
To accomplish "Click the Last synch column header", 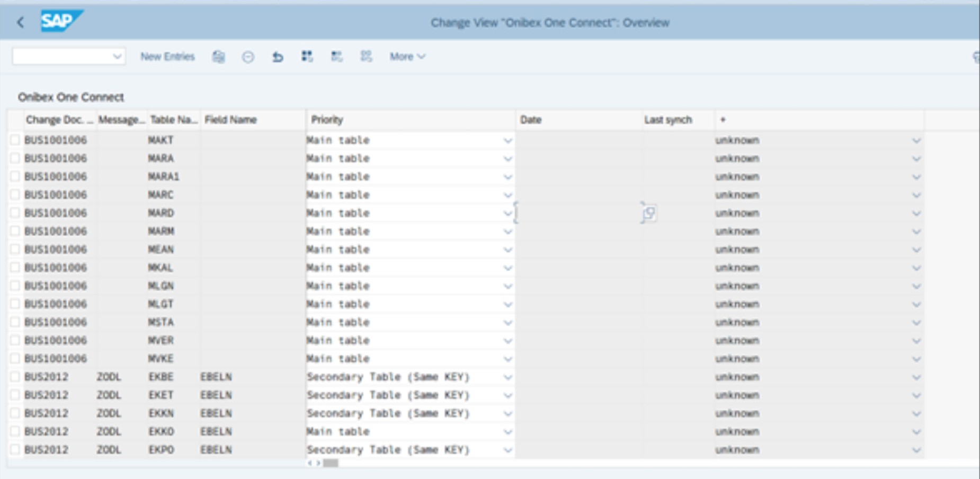I will point(678,120).
